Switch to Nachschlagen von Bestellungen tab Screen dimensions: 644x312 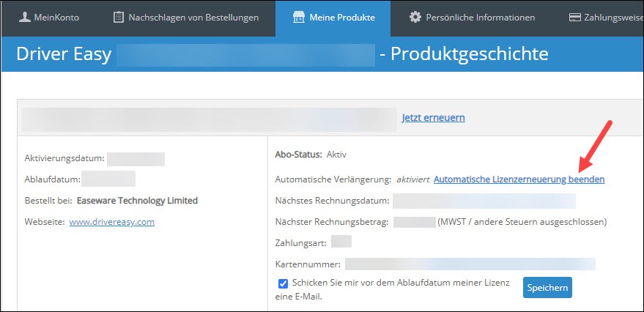(x=186, y=18)
